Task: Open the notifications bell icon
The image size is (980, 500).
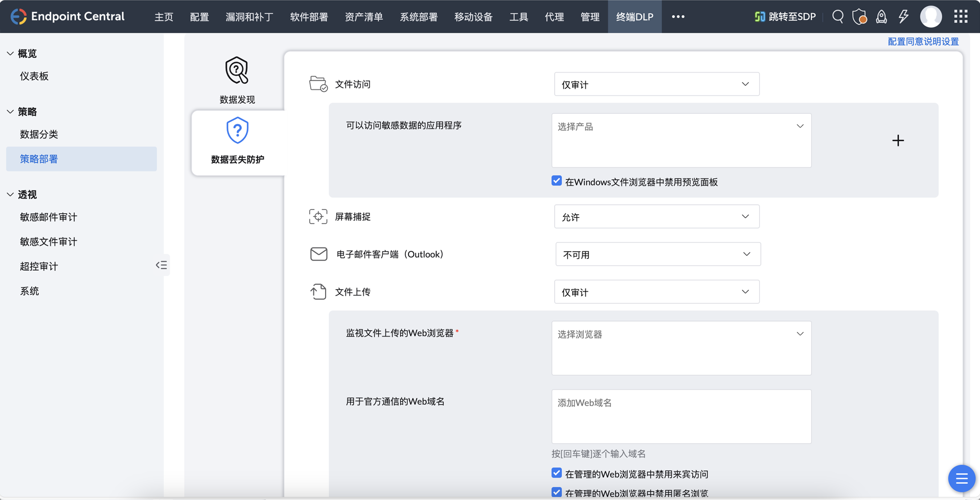Action: [x=881, y=16]
